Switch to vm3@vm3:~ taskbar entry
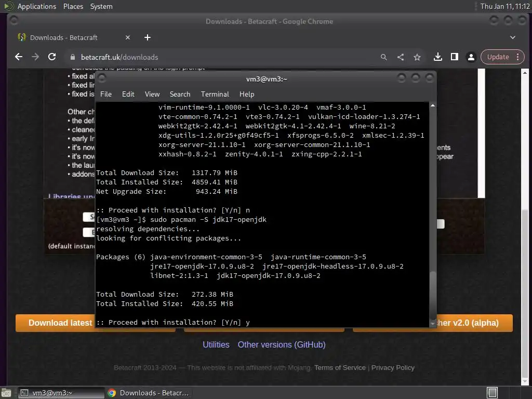 point(61,393)
